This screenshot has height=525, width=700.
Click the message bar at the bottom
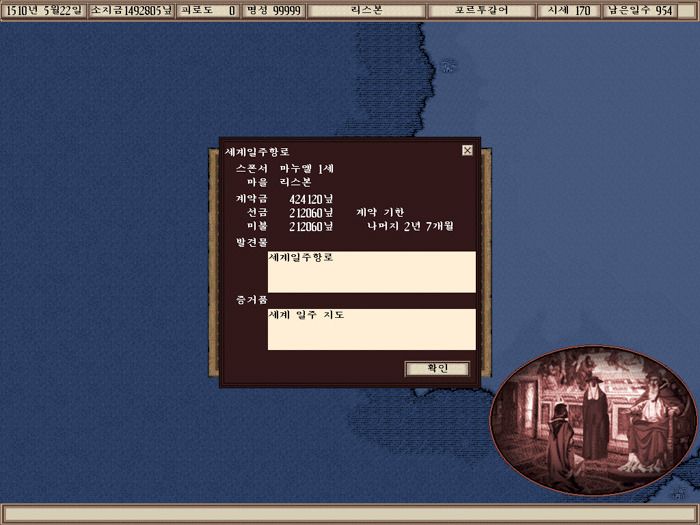[350, 514]
